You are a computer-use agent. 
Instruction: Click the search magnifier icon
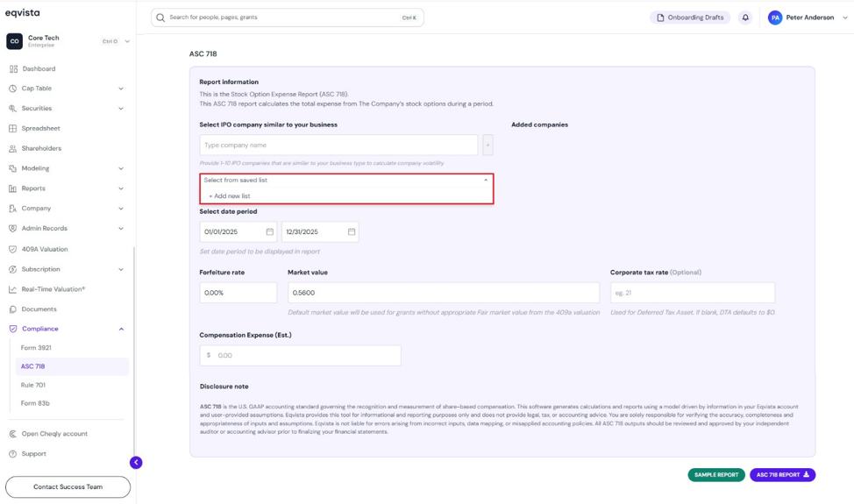click(160, 18)
